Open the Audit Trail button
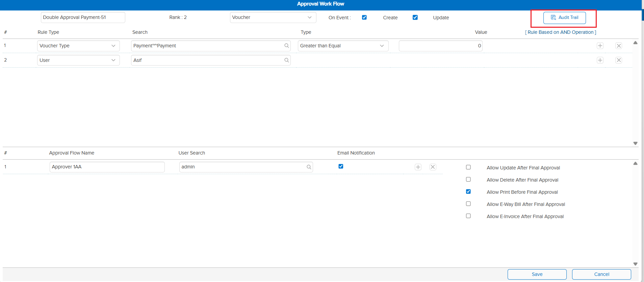644x282 pixels. (x=564, y=18)
